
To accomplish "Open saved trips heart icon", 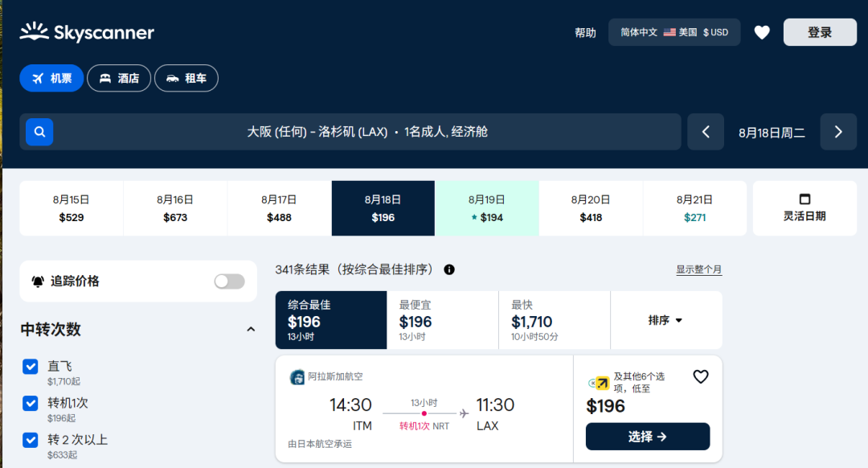I will [x=762, y=32].
